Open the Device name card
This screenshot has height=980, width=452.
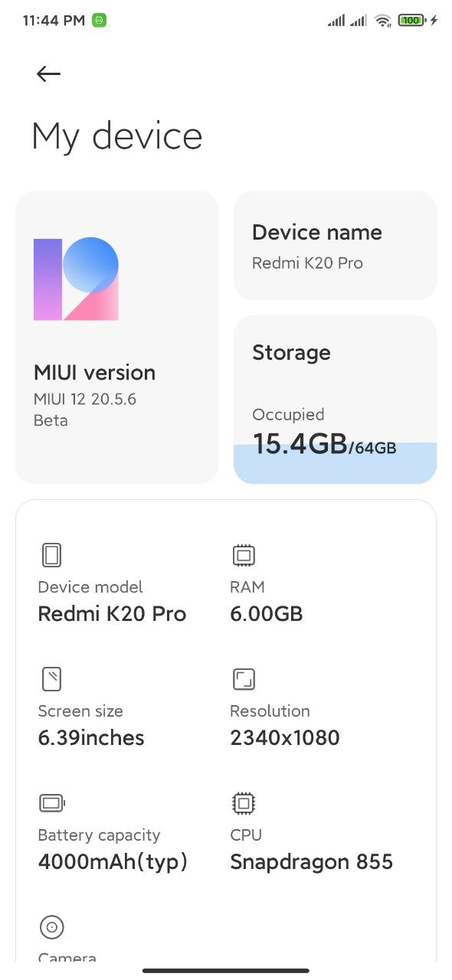click(335, 246)
